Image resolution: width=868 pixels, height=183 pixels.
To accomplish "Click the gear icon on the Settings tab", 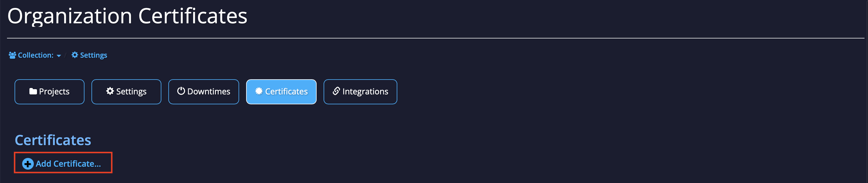I will (110, 91).
